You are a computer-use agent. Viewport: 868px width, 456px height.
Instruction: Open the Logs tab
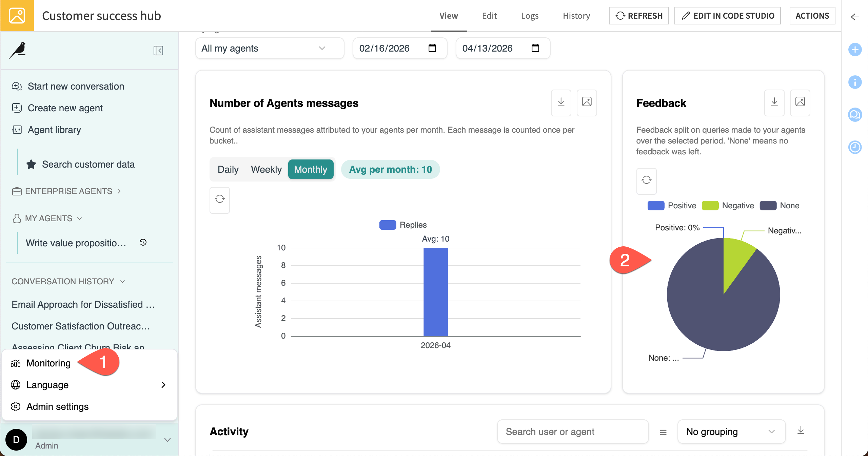530,16
